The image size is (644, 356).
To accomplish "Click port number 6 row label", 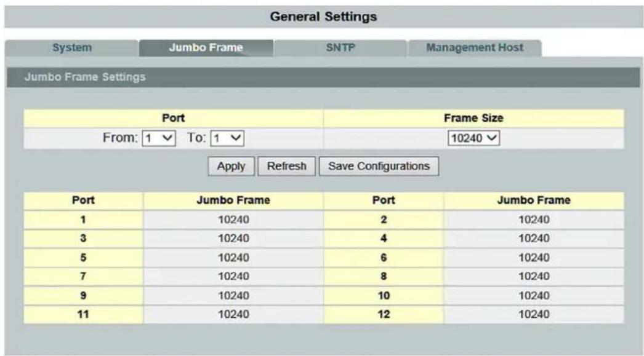I will [x=384, y=258].
